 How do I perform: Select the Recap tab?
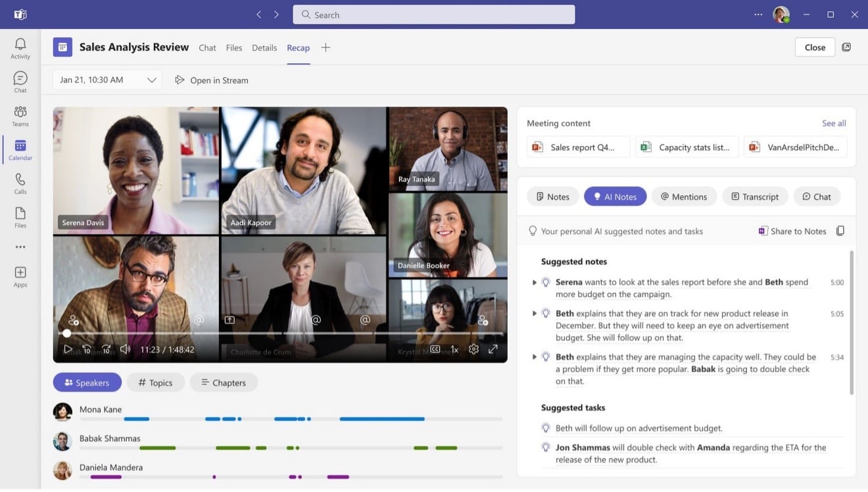tap(298, 47)
